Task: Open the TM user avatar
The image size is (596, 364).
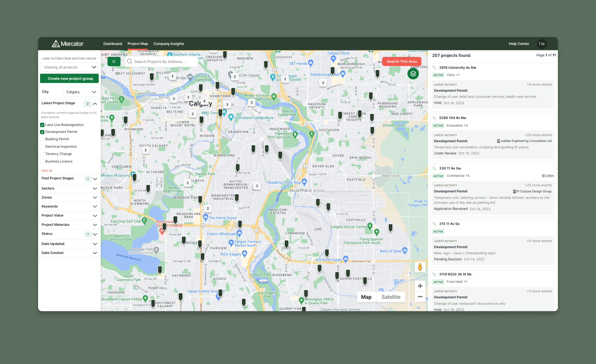Action: (541, 44)
